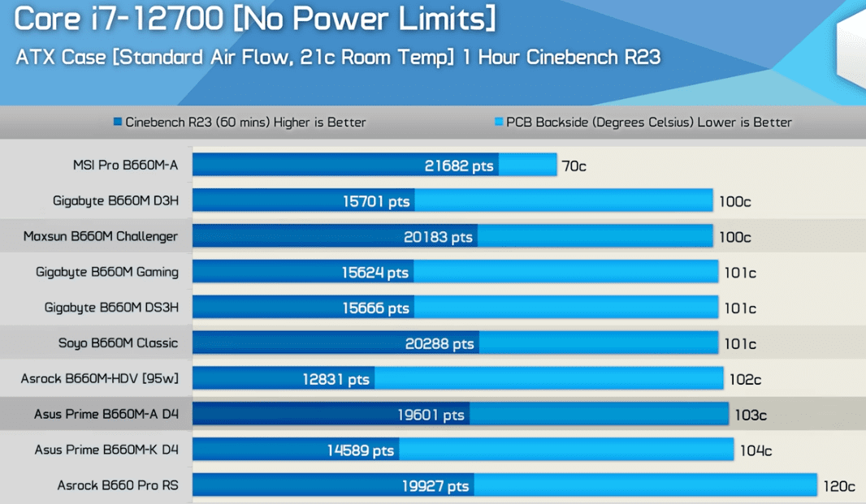The image size is (866, 504).
Task: Select the 'Asus Prime B660M-A D4' row label
Action: 106,414
